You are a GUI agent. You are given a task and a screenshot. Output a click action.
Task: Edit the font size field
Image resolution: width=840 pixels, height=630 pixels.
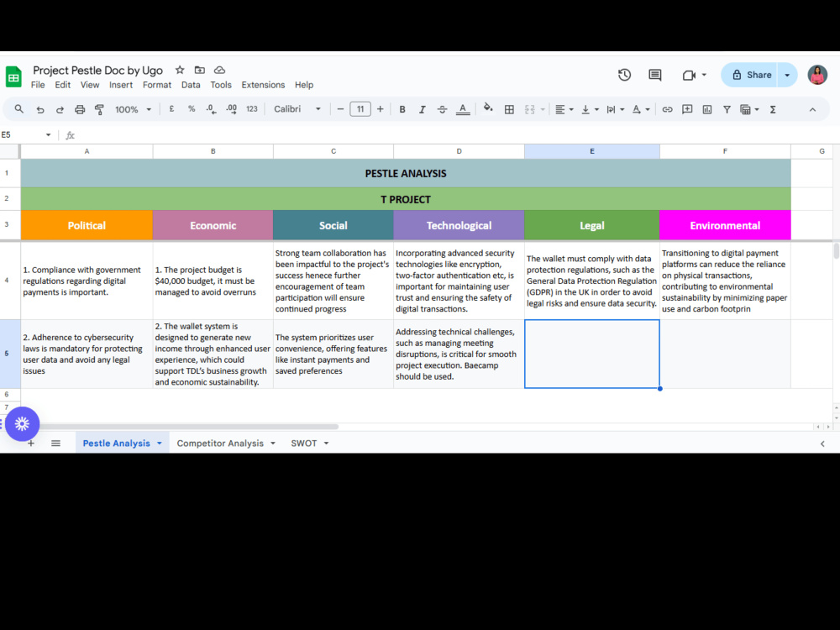(x=360, y=109)
